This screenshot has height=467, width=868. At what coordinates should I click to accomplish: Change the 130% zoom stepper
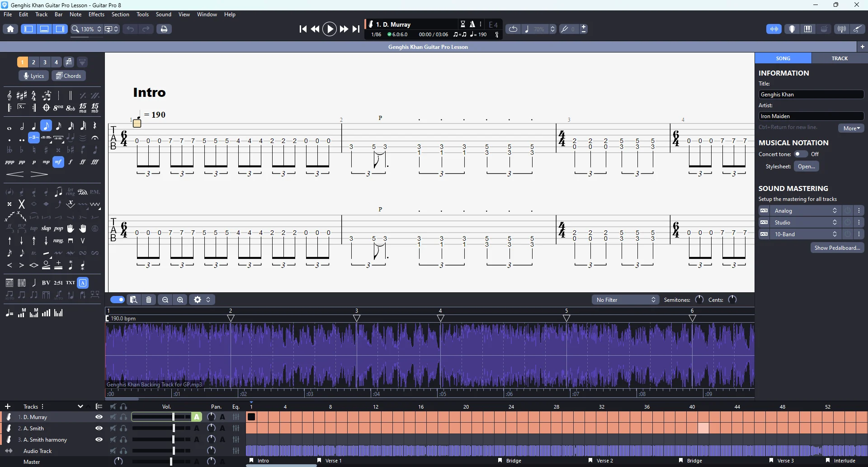click(99, 29)
